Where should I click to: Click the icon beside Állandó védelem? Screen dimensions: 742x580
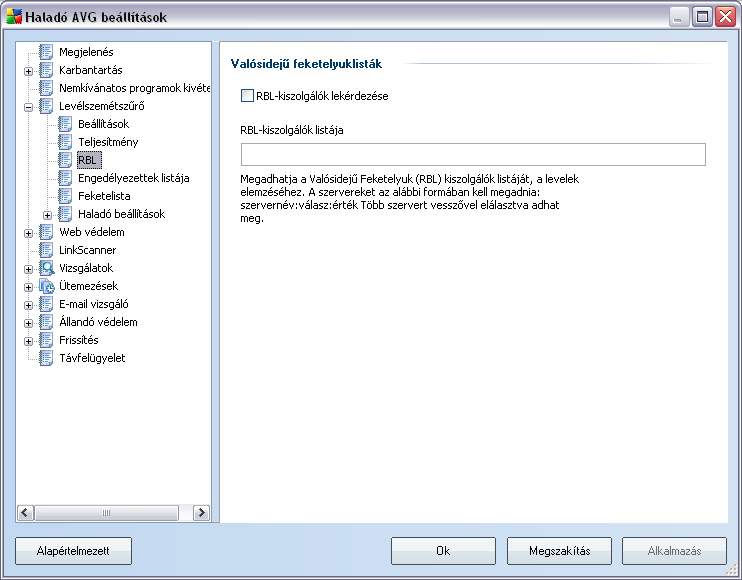[46, 322]
